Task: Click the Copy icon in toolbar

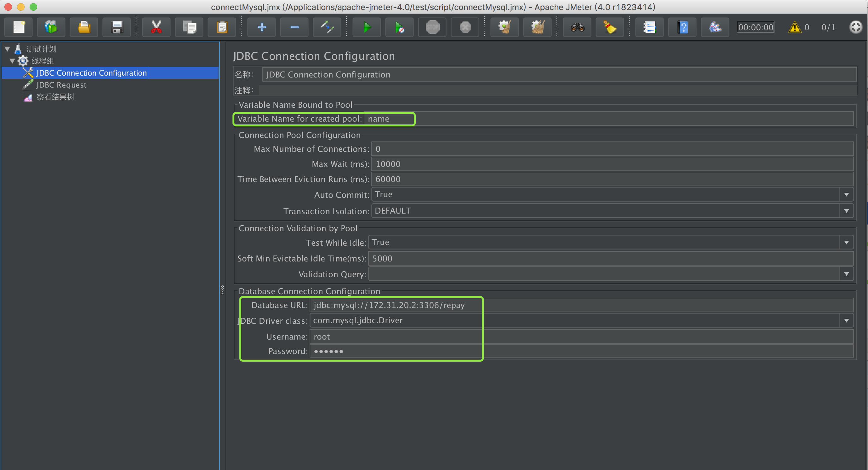Action: [189, 27]
